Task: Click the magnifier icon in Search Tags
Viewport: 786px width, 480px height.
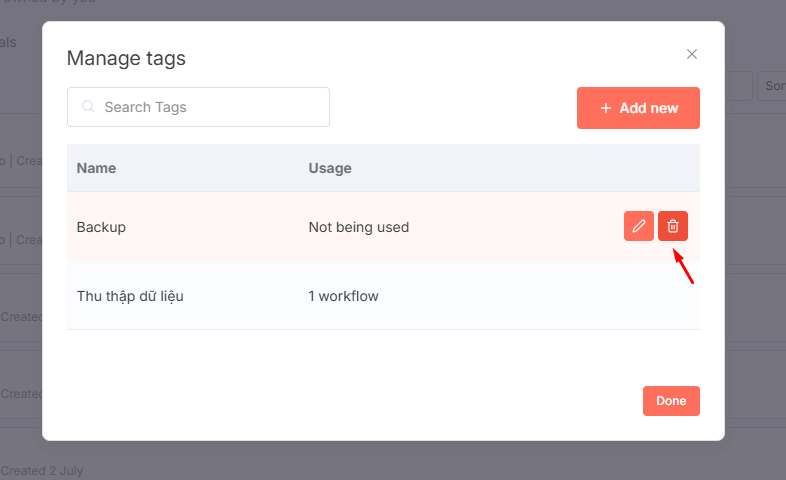Action: [x=88, y=106]
